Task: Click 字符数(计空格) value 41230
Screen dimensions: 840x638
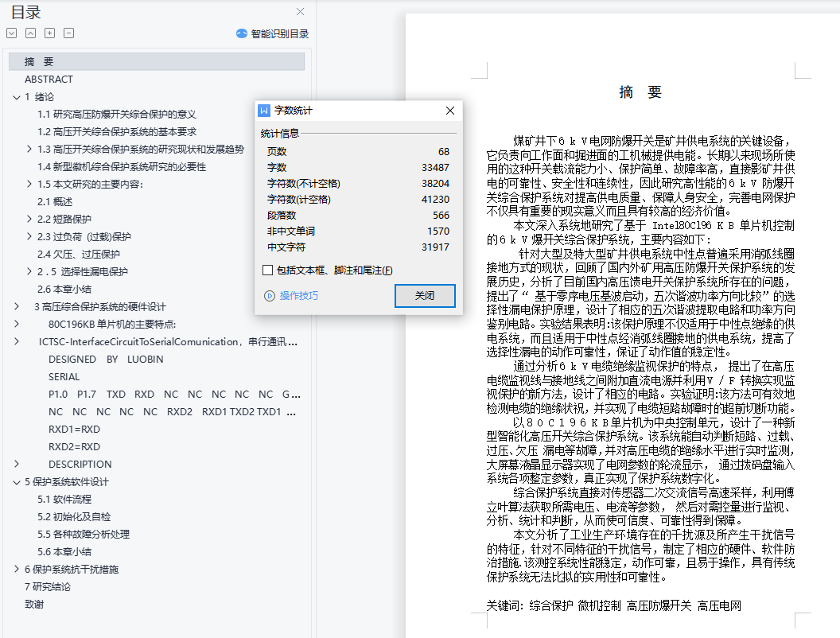Action: pyautogui.click(x=436, y=199)
